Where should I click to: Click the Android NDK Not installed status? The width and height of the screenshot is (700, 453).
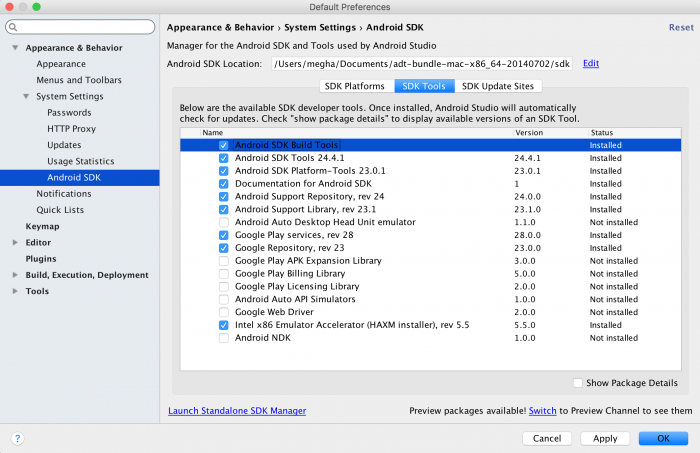[x=614, y=338]
